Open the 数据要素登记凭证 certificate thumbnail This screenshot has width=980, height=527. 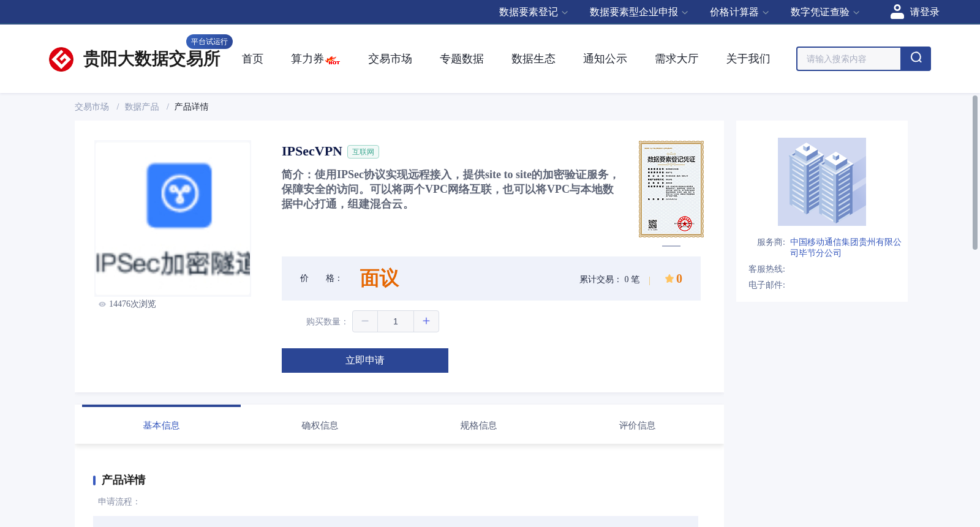tap(671, 189)
